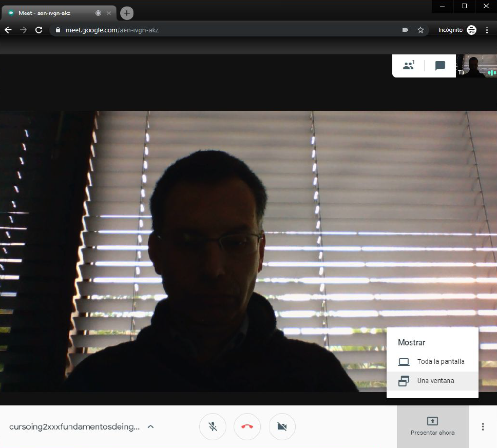Bookmark this page with star icon
Viewport: 497px width, 448px height.
click(420, 30)
